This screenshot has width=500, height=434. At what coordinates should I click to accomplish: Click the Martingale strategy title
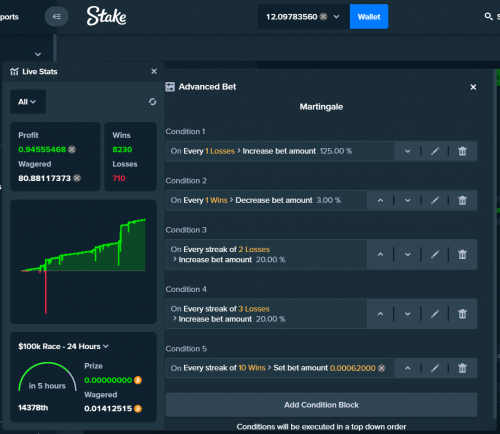pyautogui.click(x=321, y=107)
